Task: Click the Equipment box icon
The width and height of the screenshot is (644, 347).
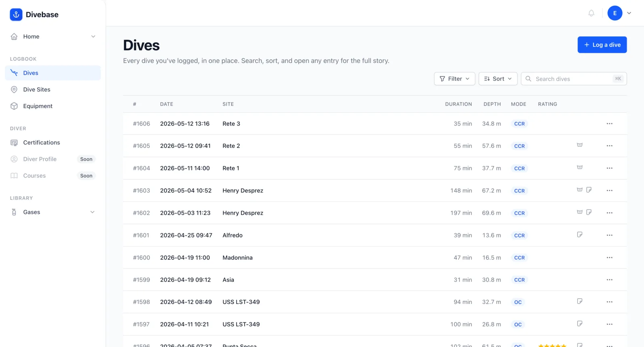Action: point(14,106)
